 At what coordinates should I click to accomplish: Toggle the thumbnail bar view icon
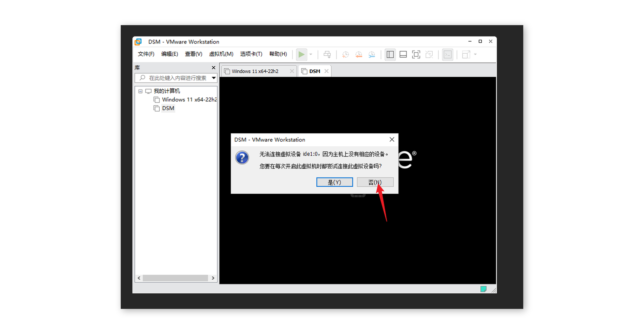403,54
